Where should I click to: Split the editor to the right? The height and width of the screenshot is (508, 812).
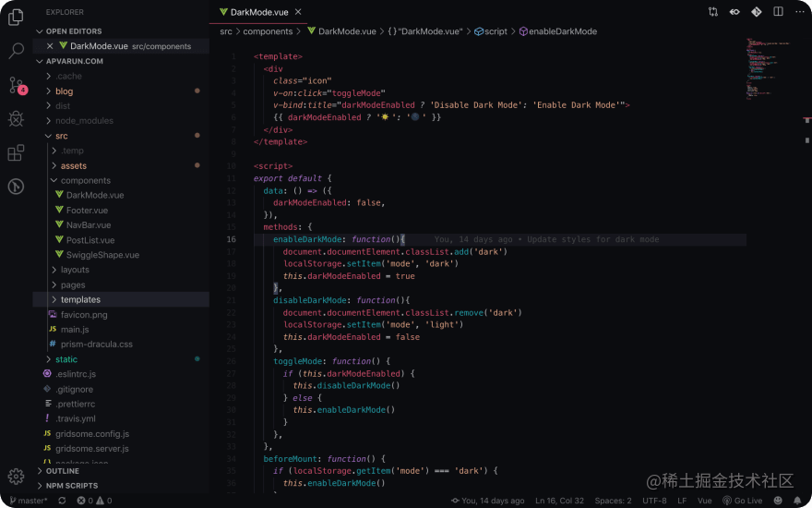pos(778,11)
